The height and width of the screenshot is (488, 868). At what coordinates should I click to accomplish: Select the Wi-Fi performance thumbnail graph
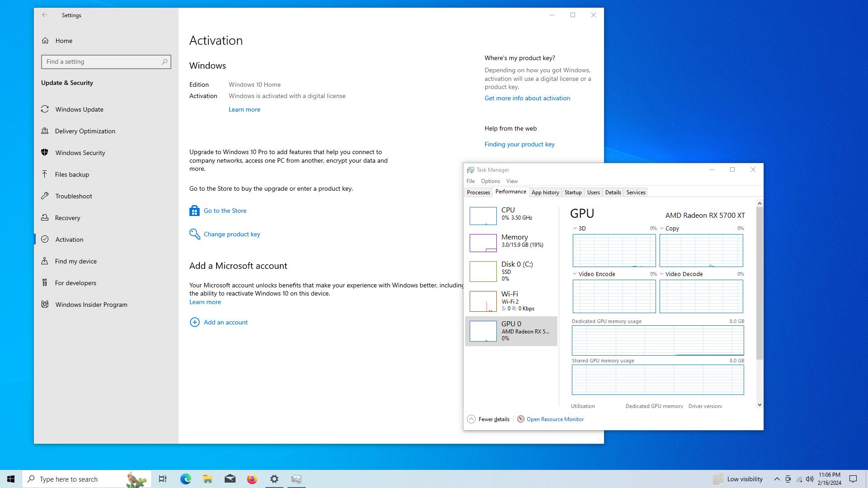(x=483, y=301)
